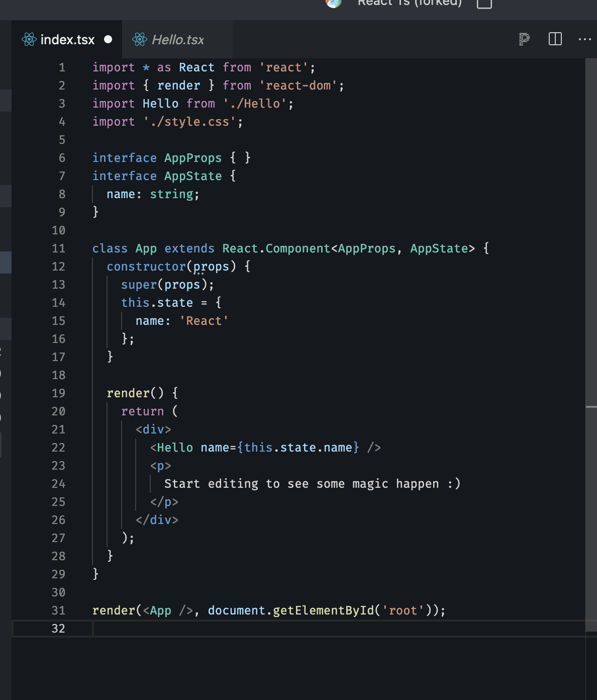Click the closing </p> tag on line 25
Screen dimensions: 597x700
(164, 502)
